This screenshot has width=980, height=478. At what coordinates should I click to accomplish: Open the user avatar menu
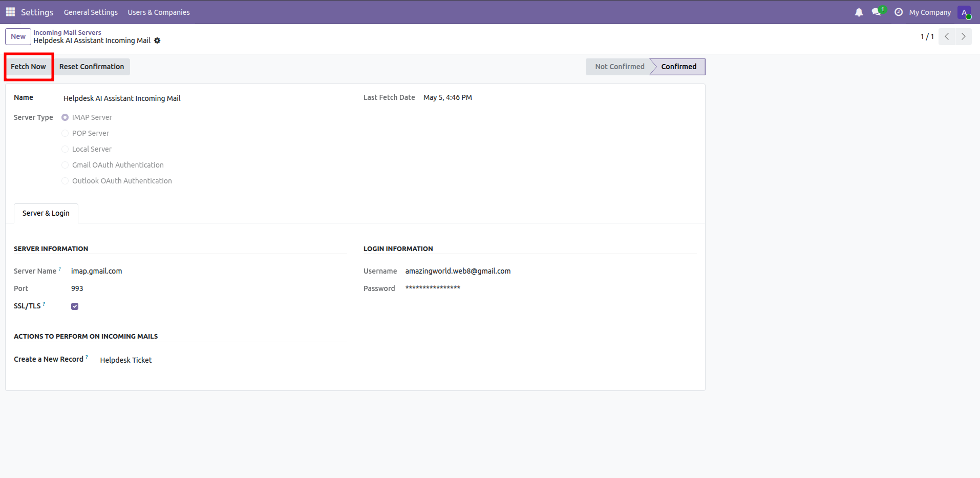pos(964,12)
